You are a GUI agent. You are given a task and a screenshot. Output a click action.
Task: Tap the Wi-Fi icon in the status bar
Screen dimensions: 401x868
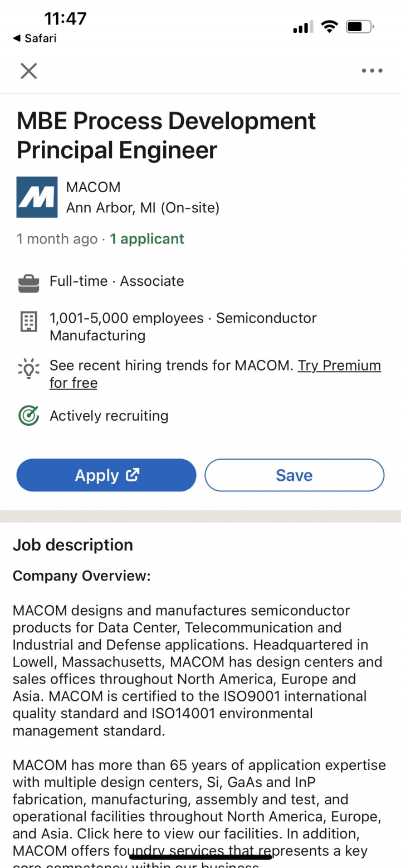coord(330,26)
